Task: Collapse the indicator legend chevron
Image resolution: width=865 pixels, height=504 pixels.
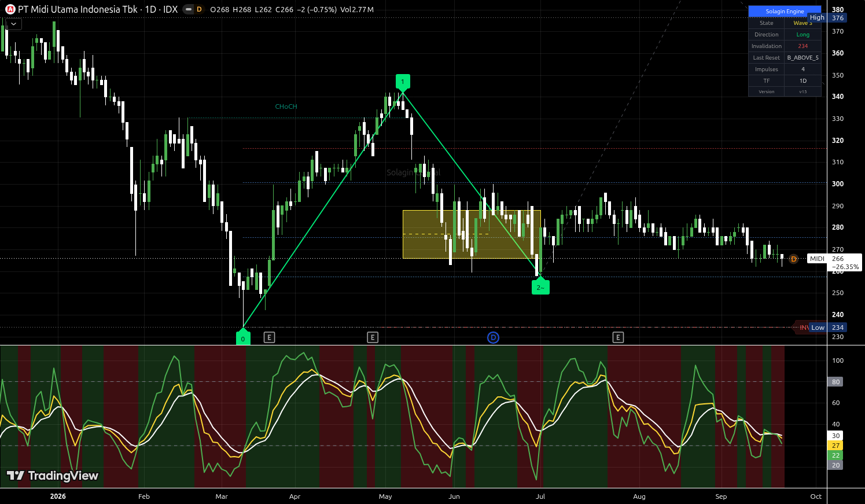Action: pos(13,24)
